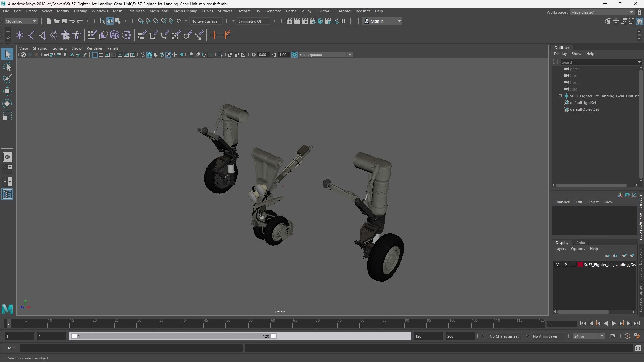Toggle layer playback P box
644x362 pixels.
pyautogui.click(x=566, y=265)
